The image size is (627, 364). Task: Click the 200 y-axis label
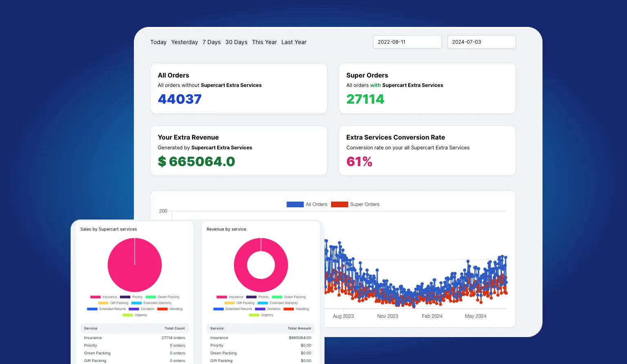coord(163,211)
